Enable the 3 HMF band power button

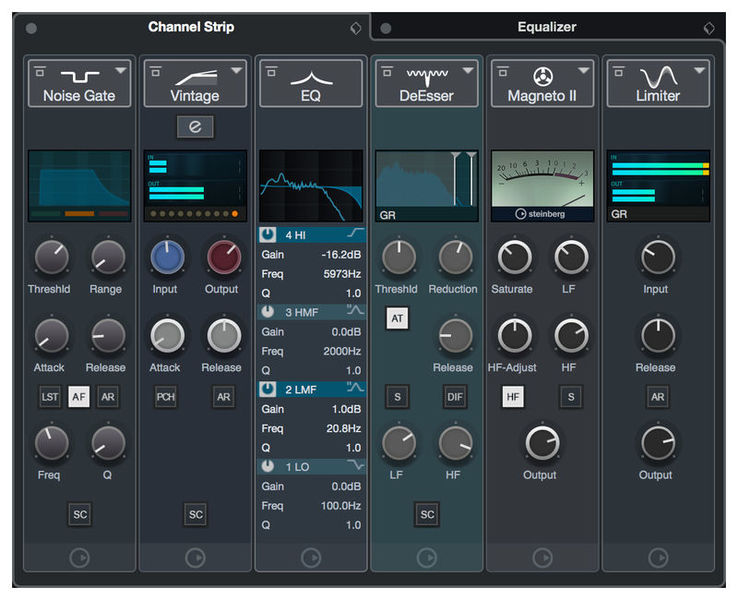[270, 311]
